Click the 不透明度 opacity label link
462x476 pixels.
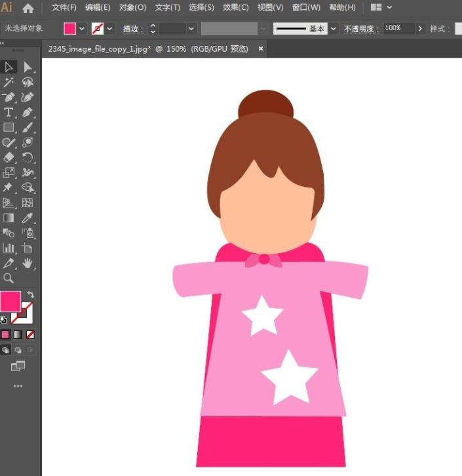(x=360, y=29)
